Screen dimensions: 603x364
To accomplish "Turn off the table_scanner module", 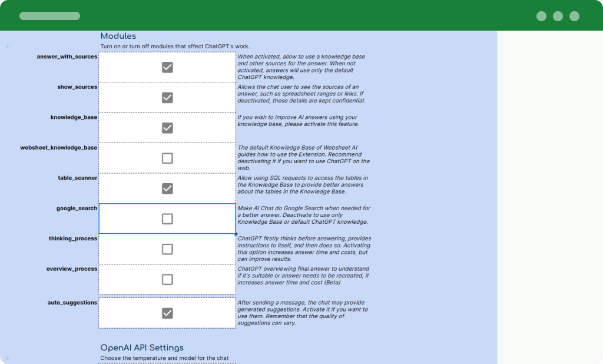I will [x=167, y=188].
